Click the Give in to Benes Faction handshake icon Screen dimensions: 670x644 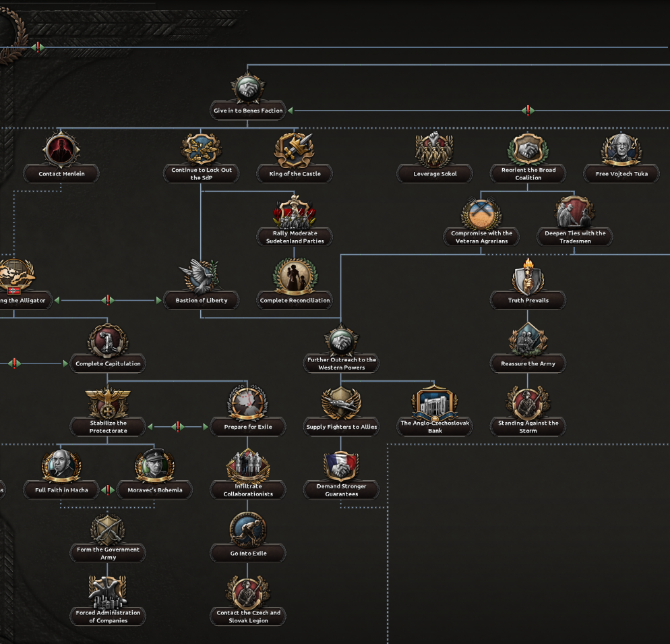pyautogui.click(x=248, y=88)
